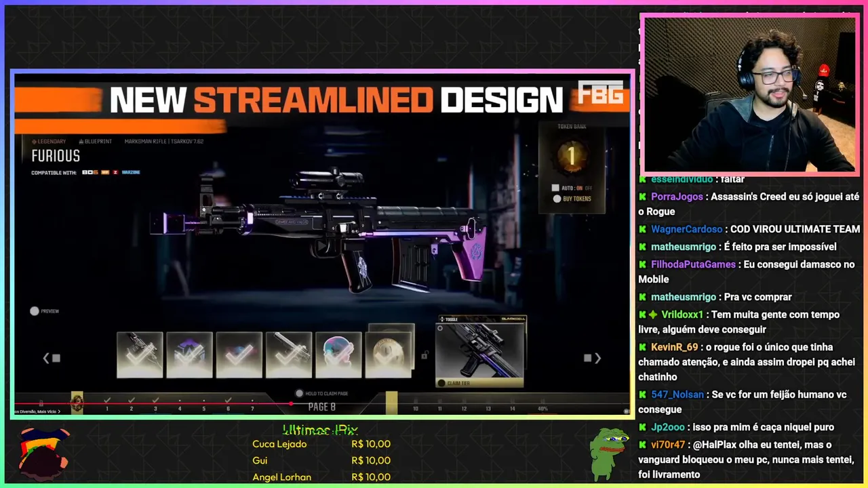Click the K badge beside Jp2ooo

(642, 427)
